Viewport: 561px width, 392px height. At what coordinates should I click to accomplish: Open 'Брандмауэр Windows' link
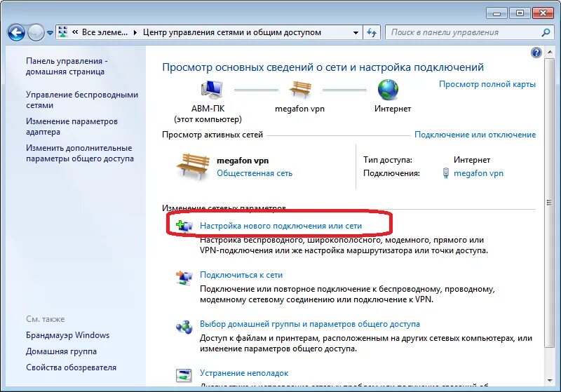pyautogui.click(x=67, y=335)
